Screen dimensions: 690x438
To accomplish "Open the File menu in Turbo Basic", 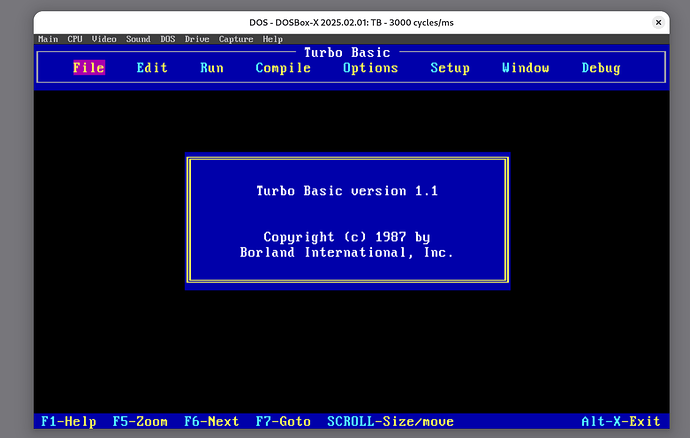I will tap(89, 68).
